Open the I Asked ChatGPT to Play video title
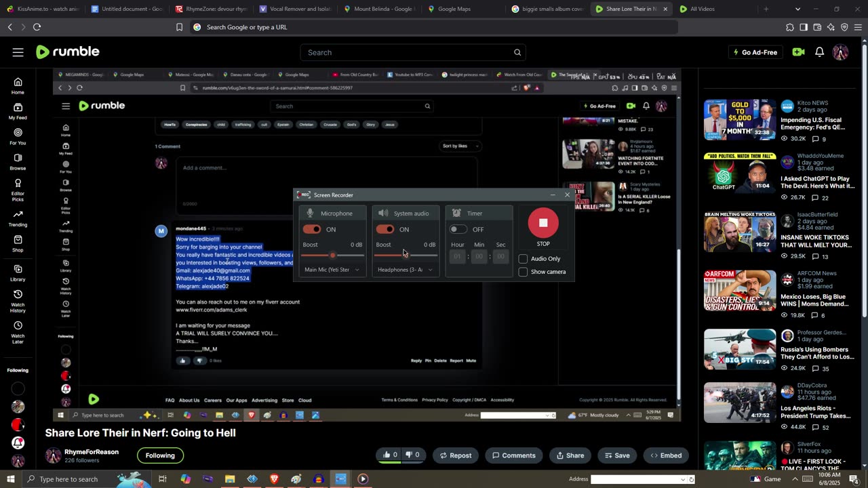 [817, 182]
